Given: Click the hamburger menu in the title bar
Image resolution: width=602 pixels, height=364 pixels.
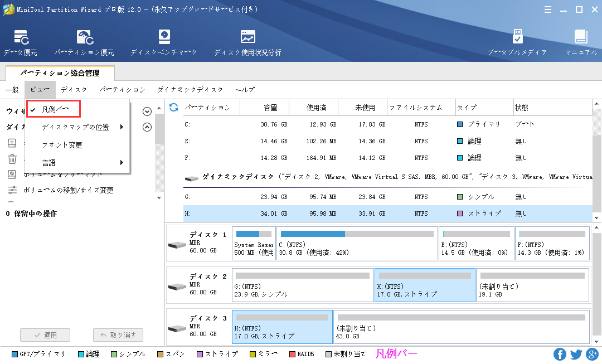Looking at the screenshot, I should tap(548, 9).
